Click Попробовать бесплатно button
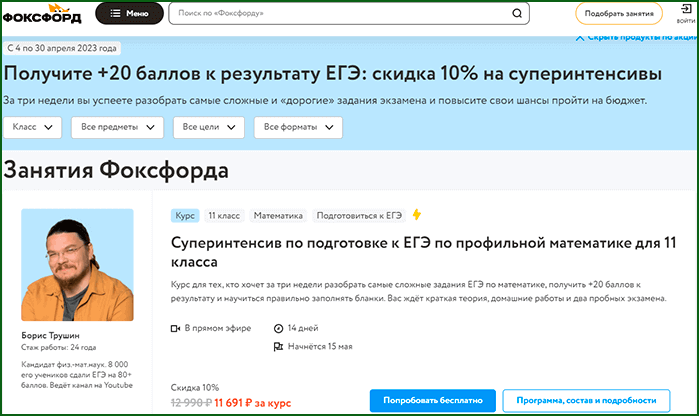 (432, 400)
